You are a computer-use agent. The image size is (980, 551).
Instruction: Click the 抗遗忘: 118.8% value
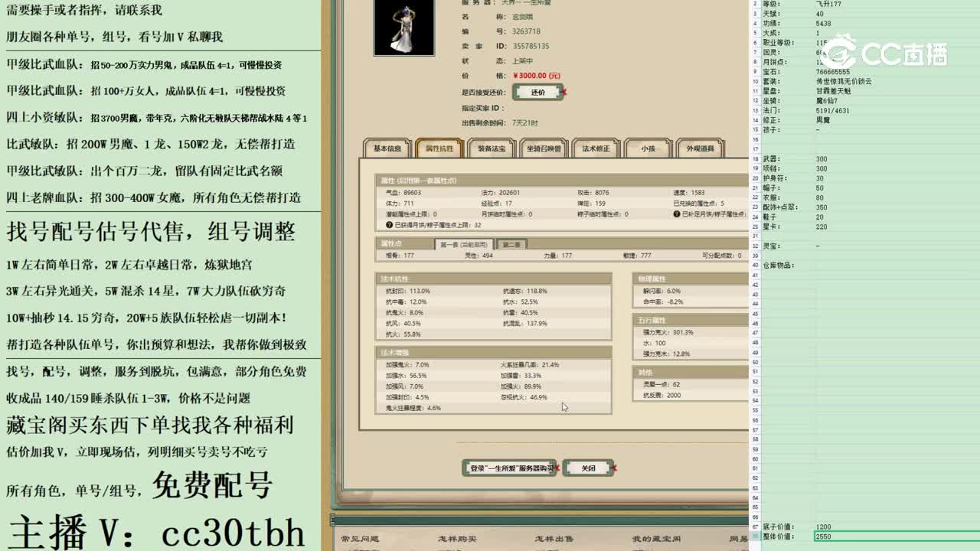tap(524, 291)
